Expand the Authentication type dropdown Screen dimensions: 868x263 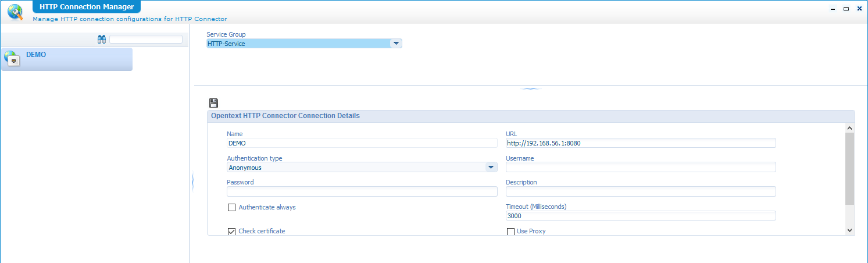(491, 168)
